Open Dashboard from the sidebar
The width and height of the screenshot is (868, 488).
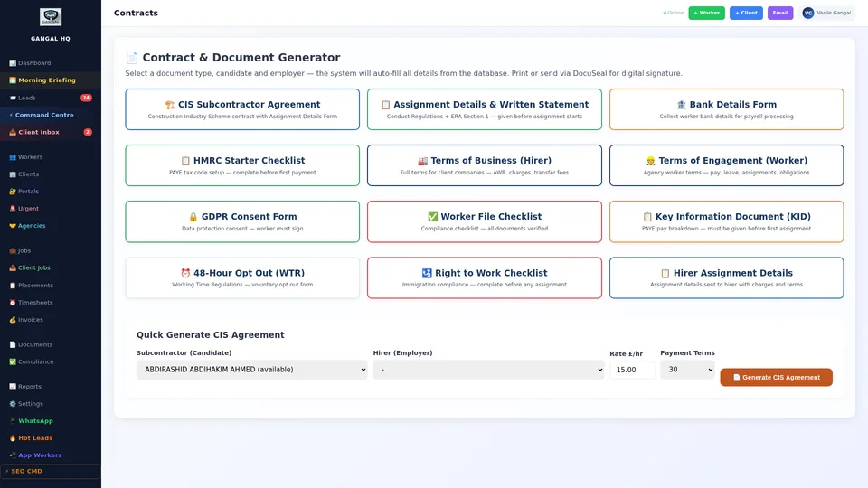point(51,63)
